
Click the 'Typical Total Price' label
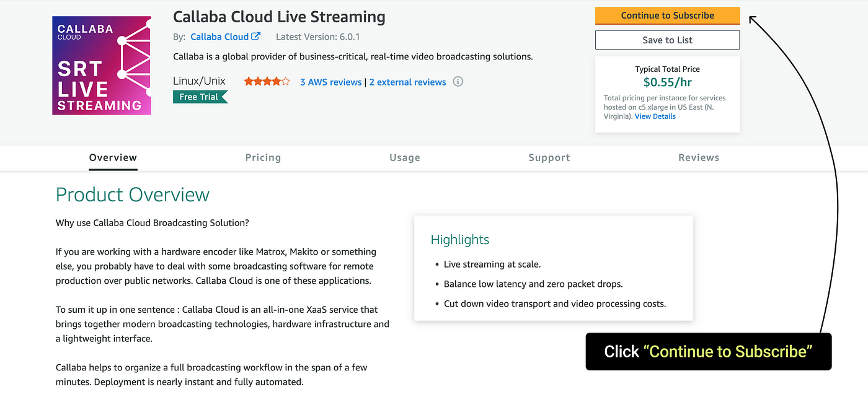coord(667,69)
